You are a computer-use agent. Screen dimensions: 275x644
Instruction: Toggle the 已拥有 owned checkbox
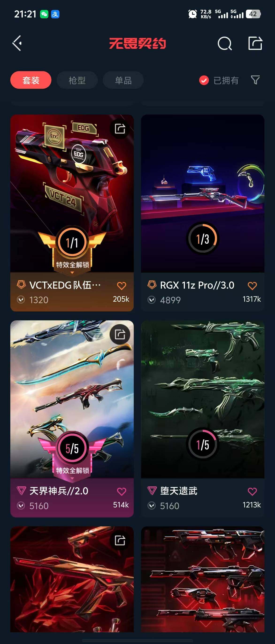[x=204, y=80]
